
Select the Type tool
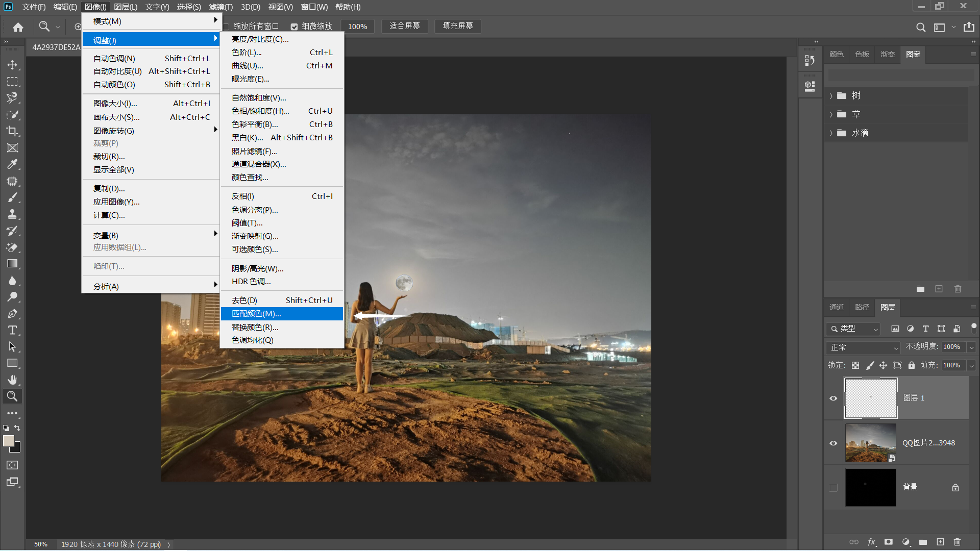[x=12, y=330]
